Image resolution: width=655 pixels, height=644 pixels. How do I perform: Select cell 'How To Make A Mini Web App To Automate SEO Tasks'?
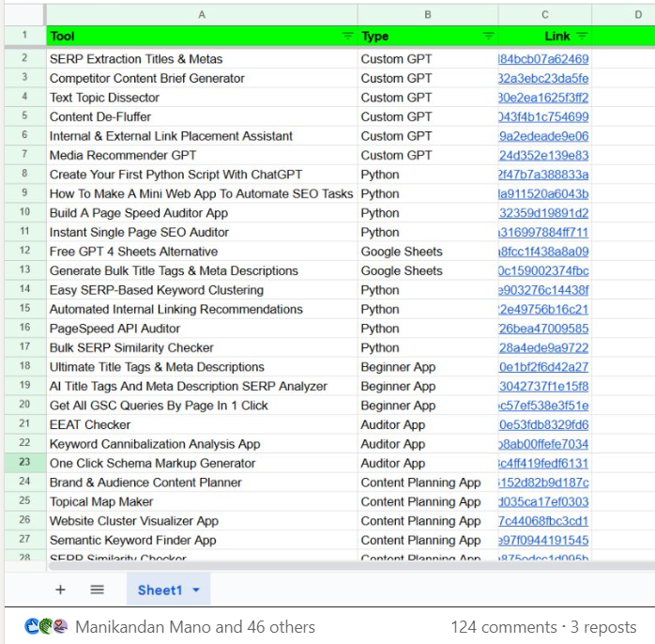(x=202, y=193)
